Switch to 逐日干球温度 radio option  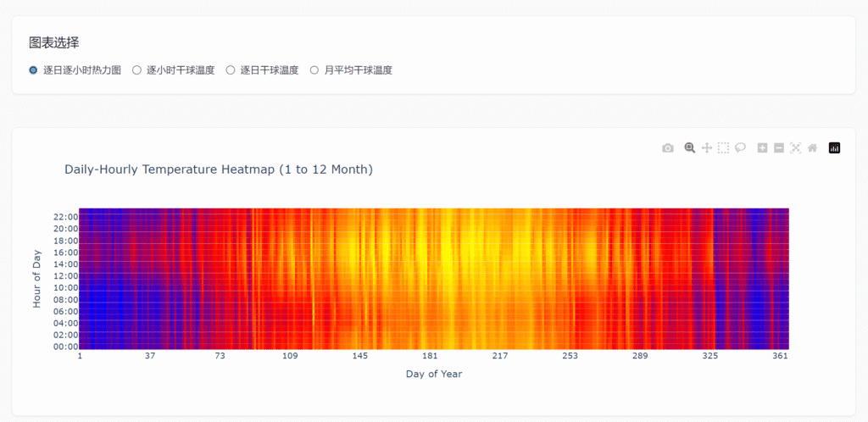231,70
